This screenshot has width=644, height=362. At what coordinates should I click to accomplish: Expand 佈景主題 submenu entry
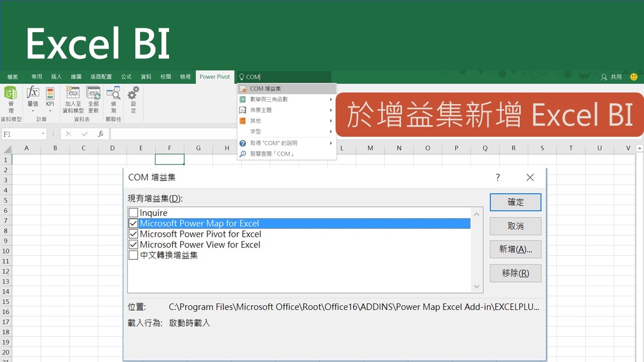point(287,110)
